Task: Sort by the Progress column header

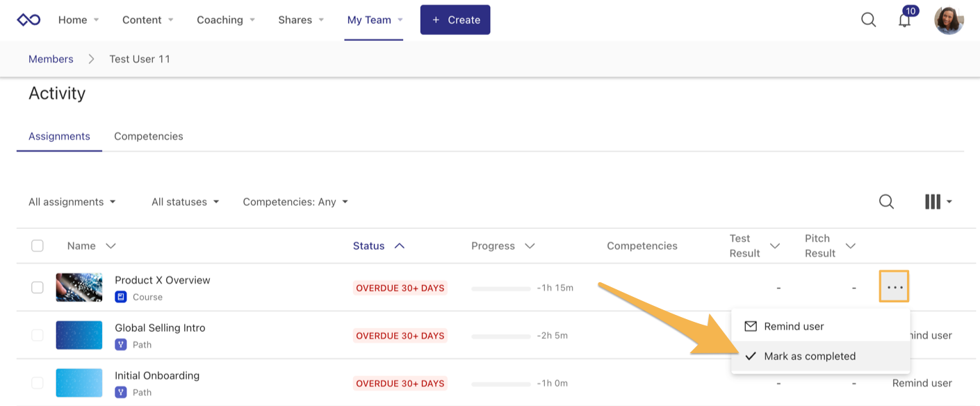Action: click(x=503, y=245)
